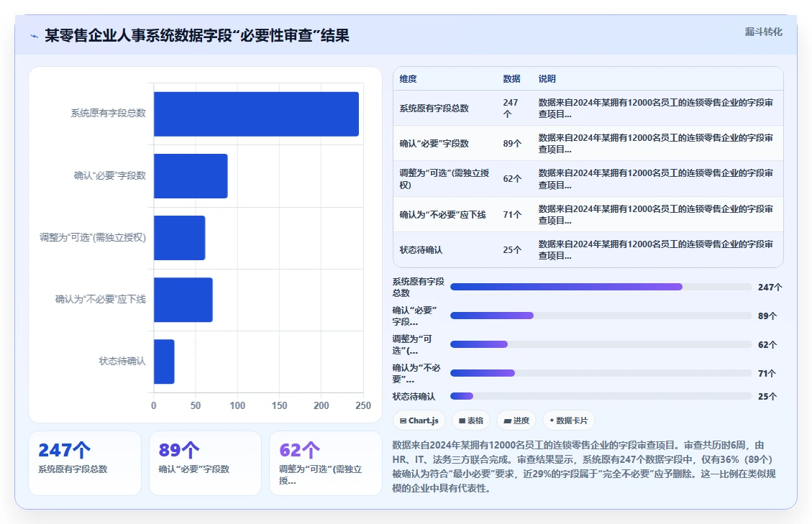Click the 247个 progress bar
Viewport: 812px width, 524px height.
pos(601,287)
